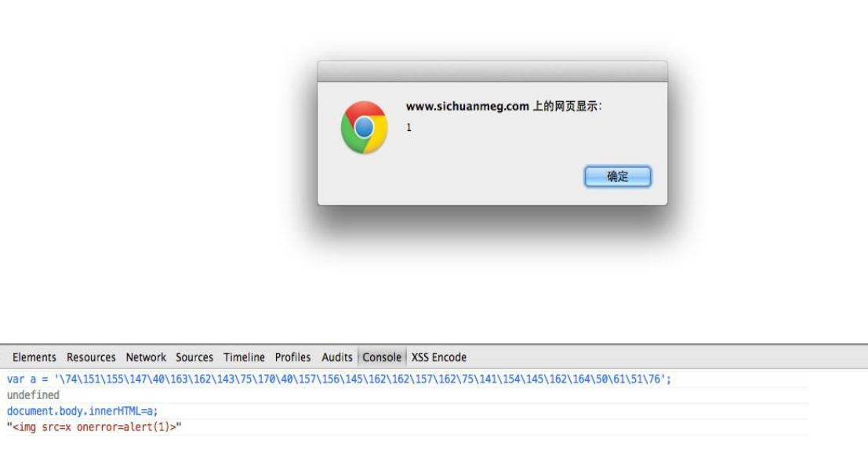The height and width of the screenshot is (450, 868).
Task: Click the gray "undefined" console output
Action: 33,394
